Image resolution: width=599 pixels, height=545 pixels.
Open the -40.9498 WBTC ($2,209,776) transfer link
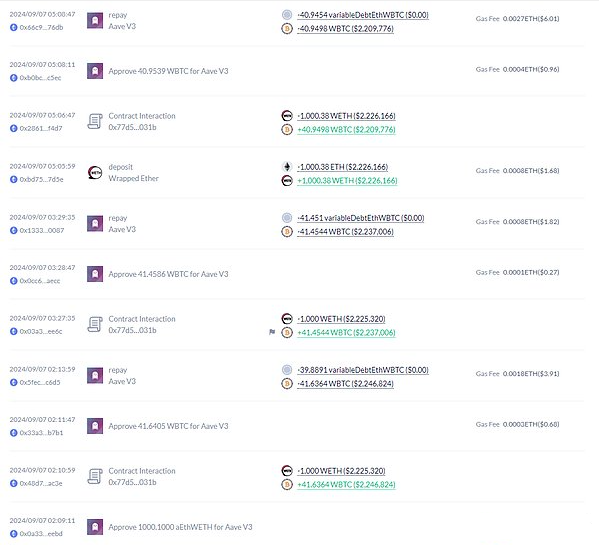[x=345, y=29]
